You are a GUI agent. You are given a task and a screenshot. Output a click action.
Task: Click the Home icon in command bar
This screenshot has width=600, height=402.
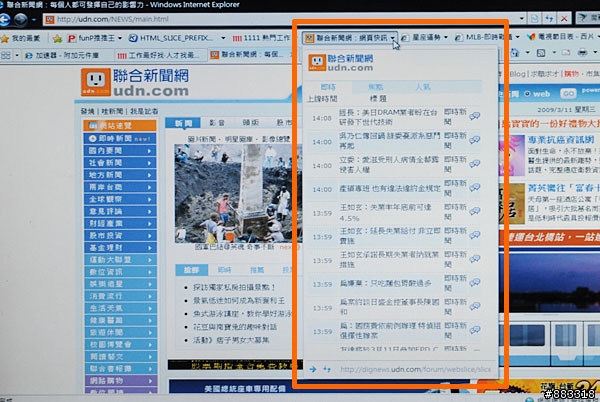[x=515, y=53]
